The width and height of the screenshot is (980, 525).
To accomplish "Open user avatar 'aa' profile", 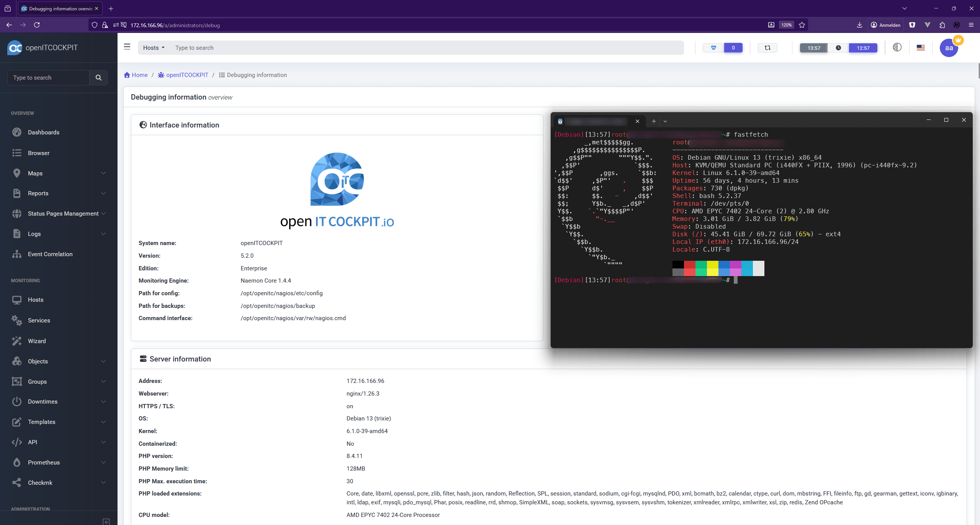I will 949,48.
